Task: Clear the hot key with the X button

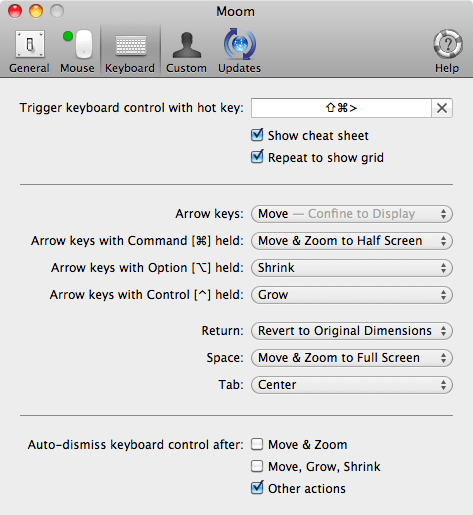Action: click(x=442, y=108)
